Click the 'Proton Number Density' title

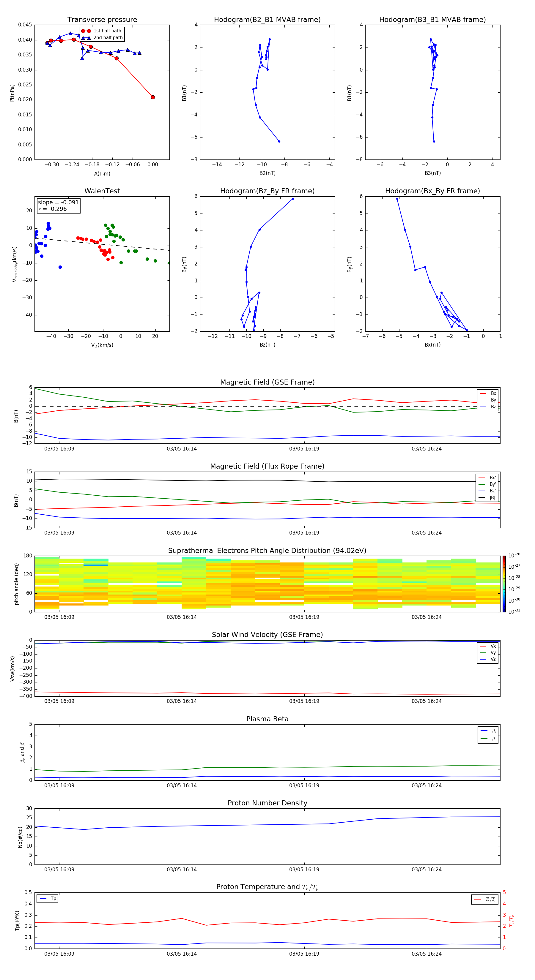[267, 803]
